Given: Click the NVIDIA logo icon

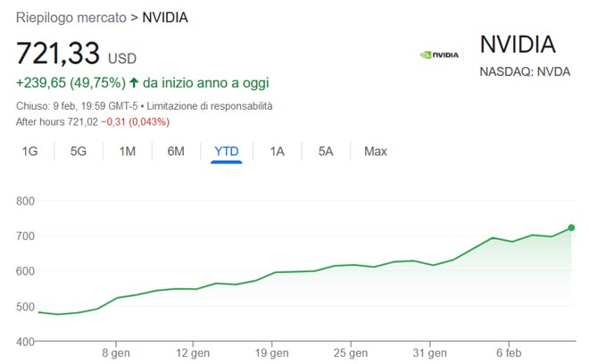Looking at the screenshot, I should [x=439, y=54].
